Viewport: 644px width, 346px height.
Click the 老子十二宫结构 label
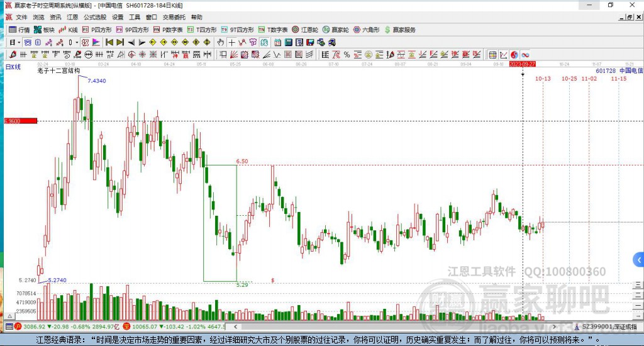58,70
